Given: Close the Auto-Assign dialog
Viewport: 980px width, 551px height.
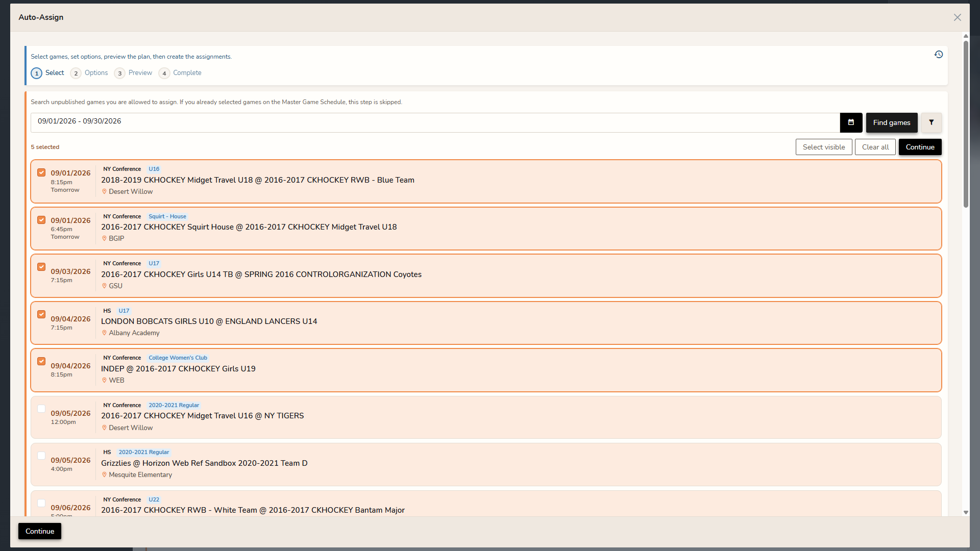Looking at the screenshot, I should pos(957,17).
